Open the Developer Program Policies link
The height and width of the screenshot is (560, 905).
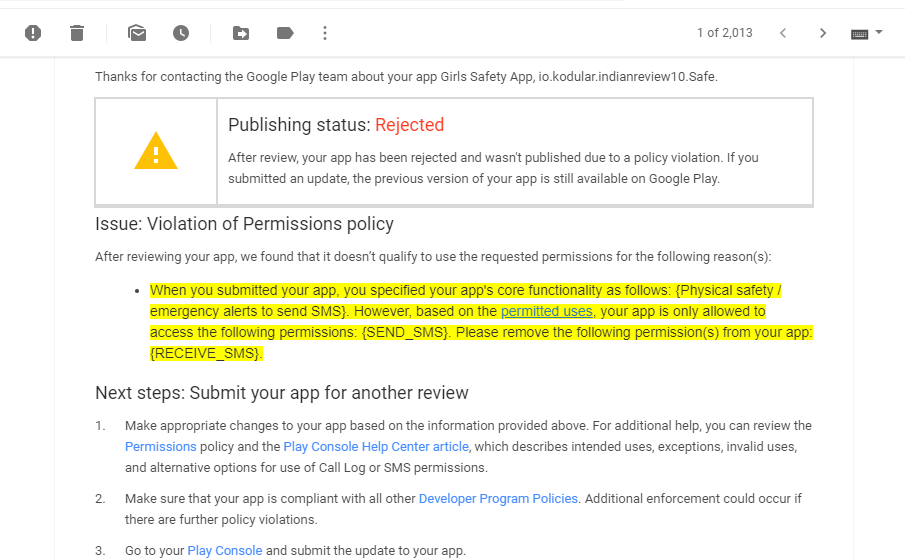[x=498, y=499]
